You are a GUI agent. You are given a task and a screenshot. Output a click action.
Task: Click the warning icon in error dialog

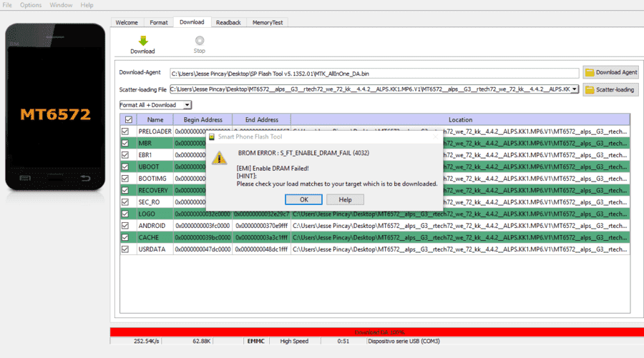(220, 158)
